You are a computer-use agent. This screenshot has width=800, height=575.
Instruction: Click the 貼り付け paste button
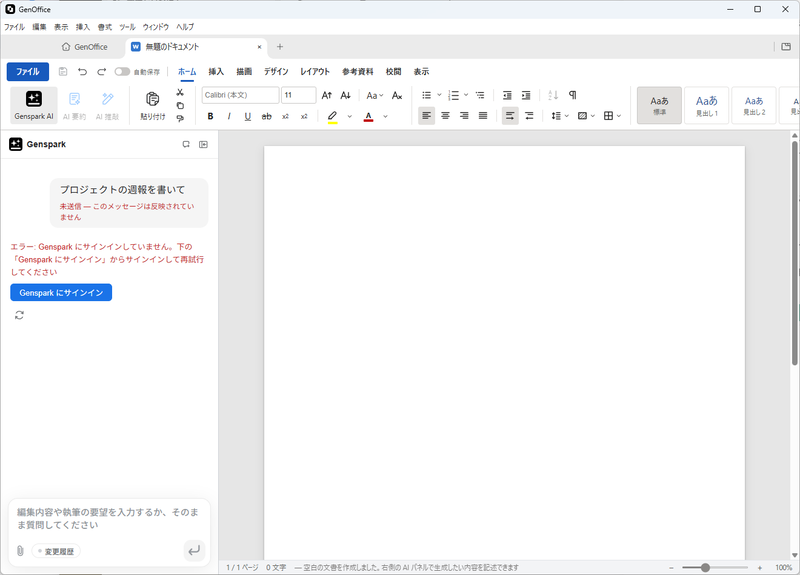pyautogui.click(x=153, y=106)
